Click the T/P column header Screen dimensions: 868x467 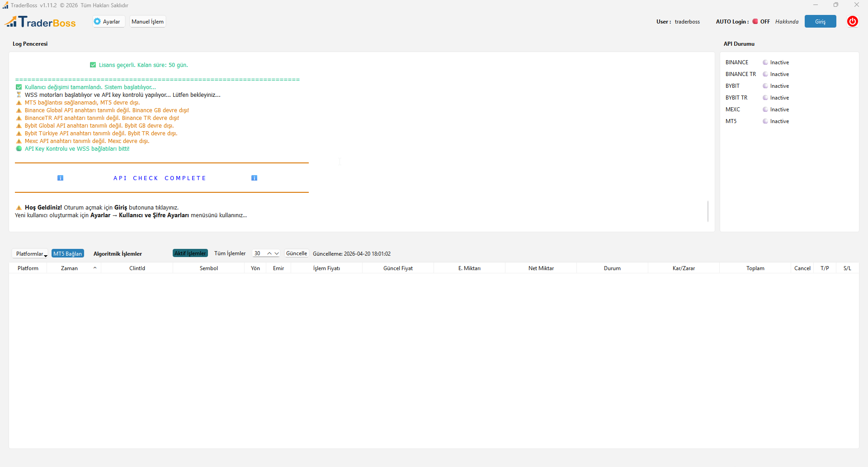(x=825, y=268)
